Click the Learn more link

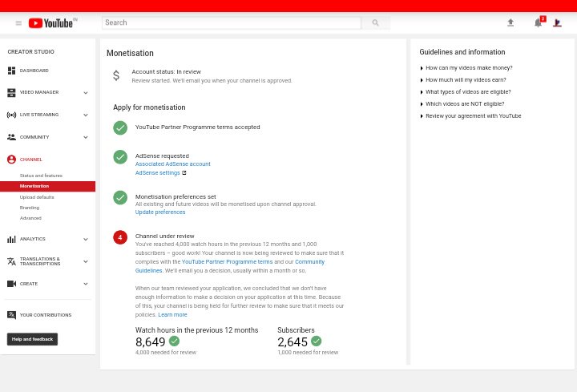click(172, 315)
